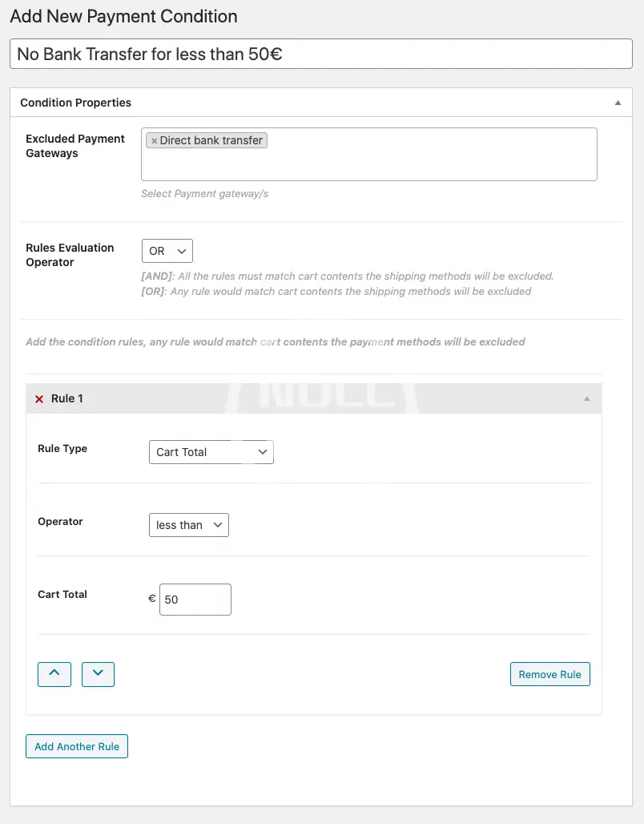Screen dimensions: 644x824
Task: Click the Add Another Rule button
Action: tap(77, 746)
